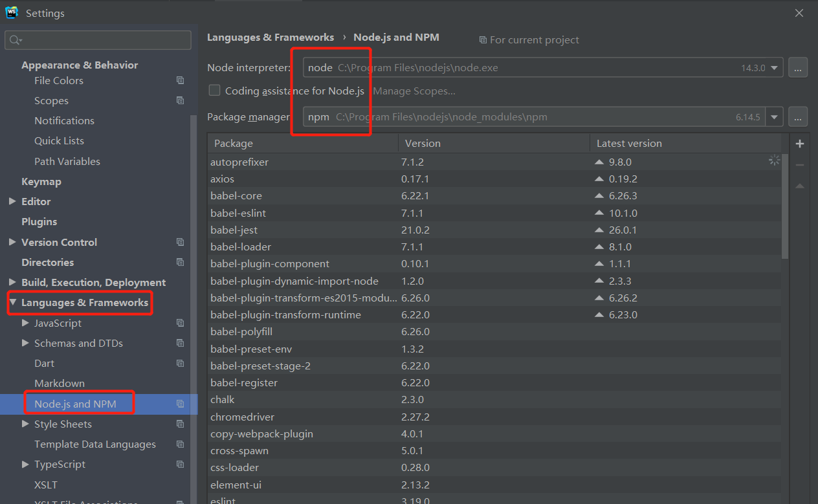The height and width of the screenshot is (504, 818).
Task: Sort by Package column header
Action: tap(303, 144)
